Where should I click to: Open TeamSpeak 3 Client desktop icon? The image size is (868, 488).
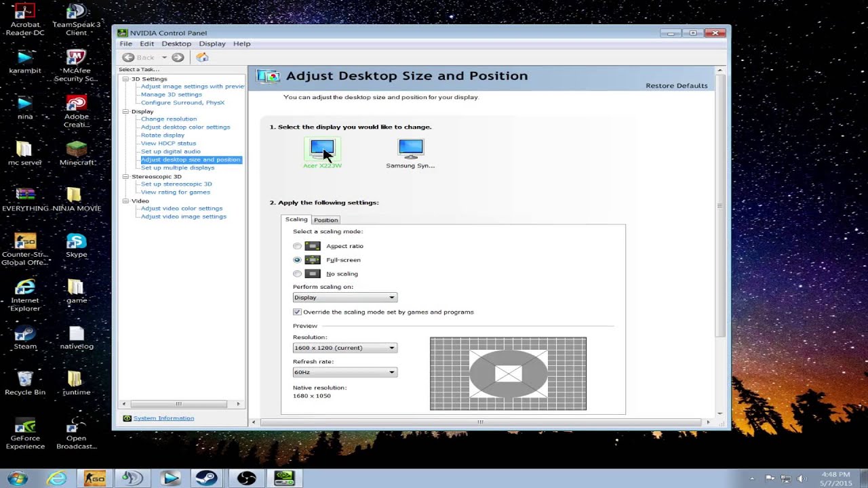coord(77,20)
